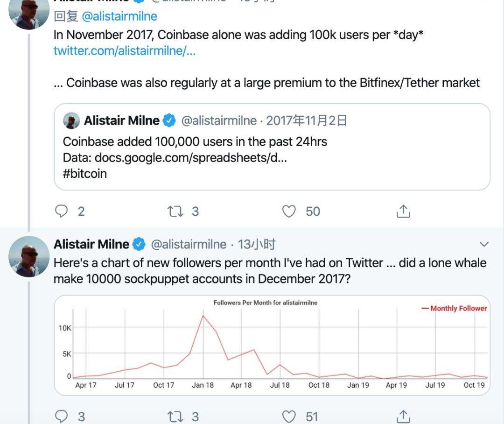View the Followers Per Month chart image
Image resolution: width=504 pixels, height=424 pixels.
coord(272,345)
